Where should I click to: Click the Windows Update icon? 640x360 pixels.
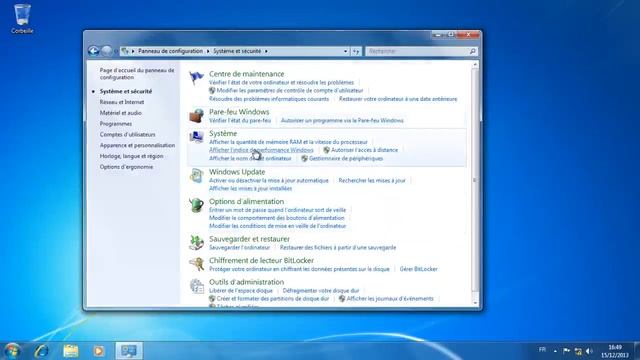point(196,176)
